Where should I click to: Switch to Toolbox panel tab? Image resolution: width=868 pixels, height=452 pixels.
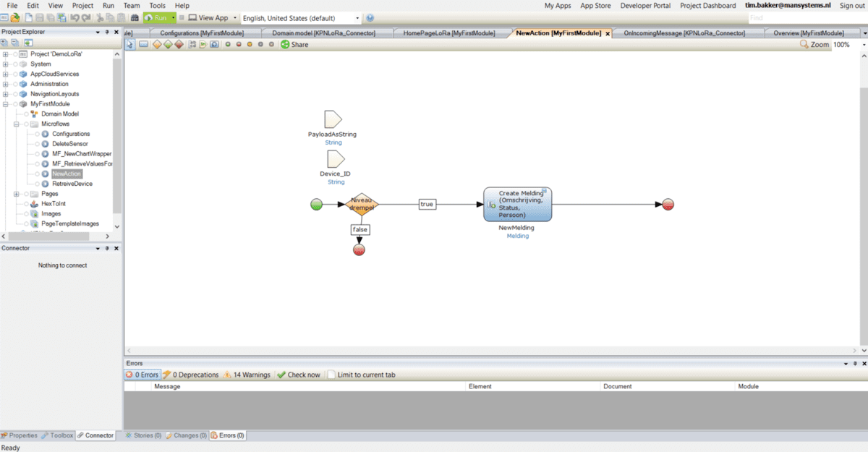[x=57, y=435]
